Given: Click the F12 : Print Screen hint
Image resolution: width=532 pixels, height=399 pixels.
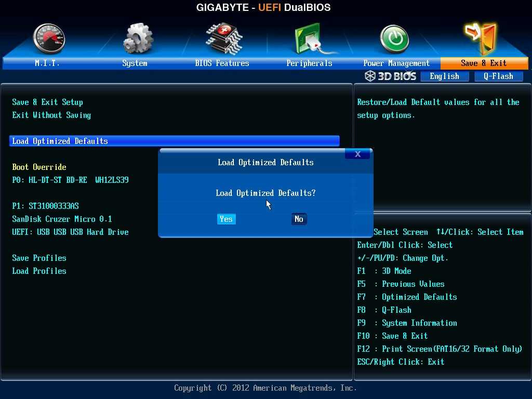Looking at the screenshot, I should [x=440, y=349].
